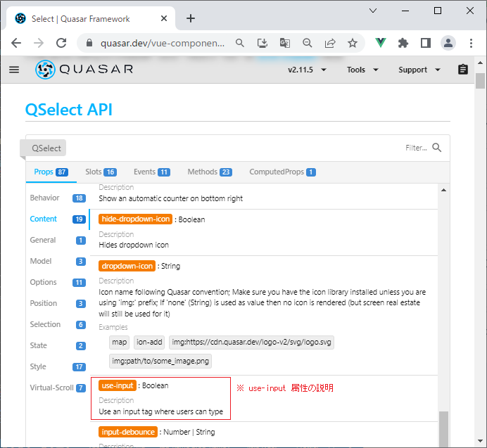Click the search icon in address bar

point(239,43)
